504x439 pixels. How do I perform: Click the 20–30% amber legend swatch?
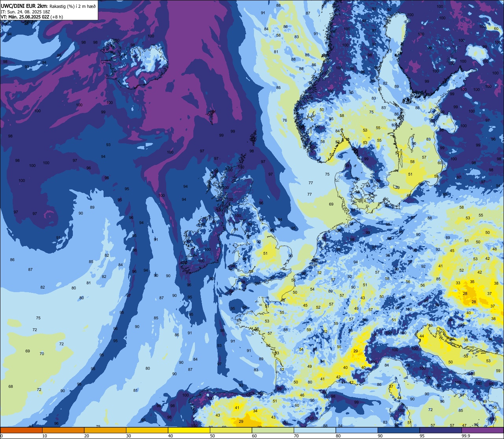(x=105, y=430)
